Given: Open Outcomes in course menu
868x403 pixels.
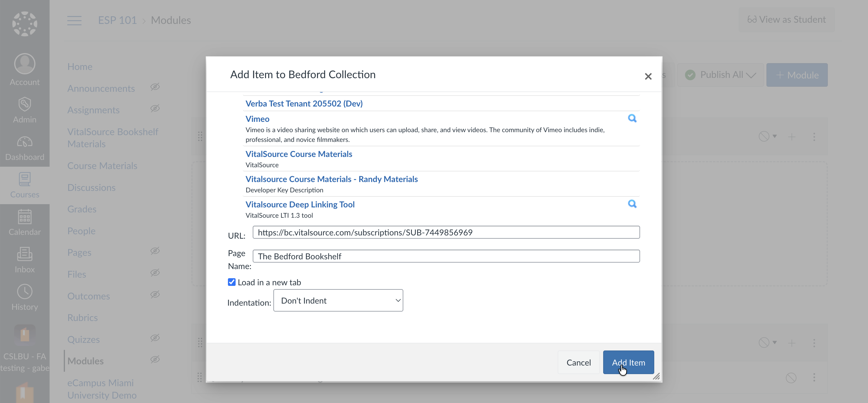Looking at the screenshot, I should (89, 296).
